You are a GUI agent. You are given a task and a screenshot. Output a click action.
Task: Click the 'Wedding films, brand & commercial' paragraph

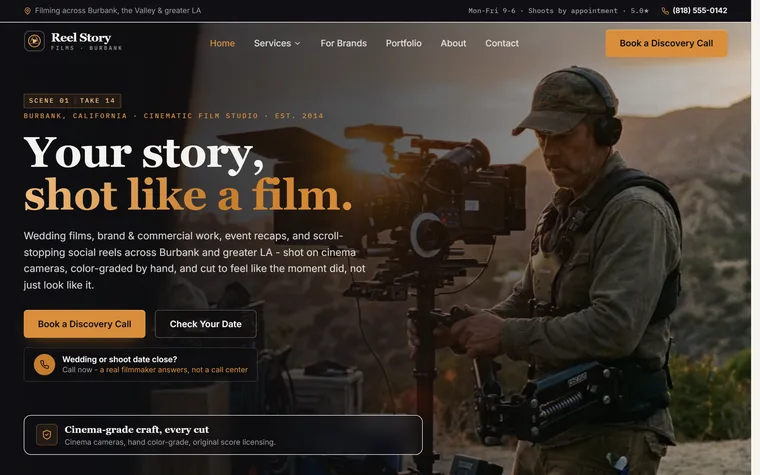[x=194, y=260]
